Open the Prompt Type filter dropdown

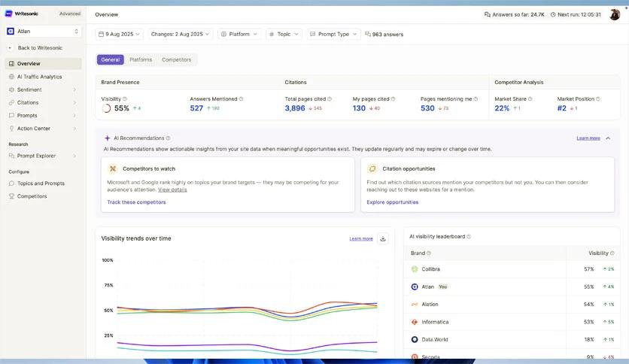coord(333,34)
